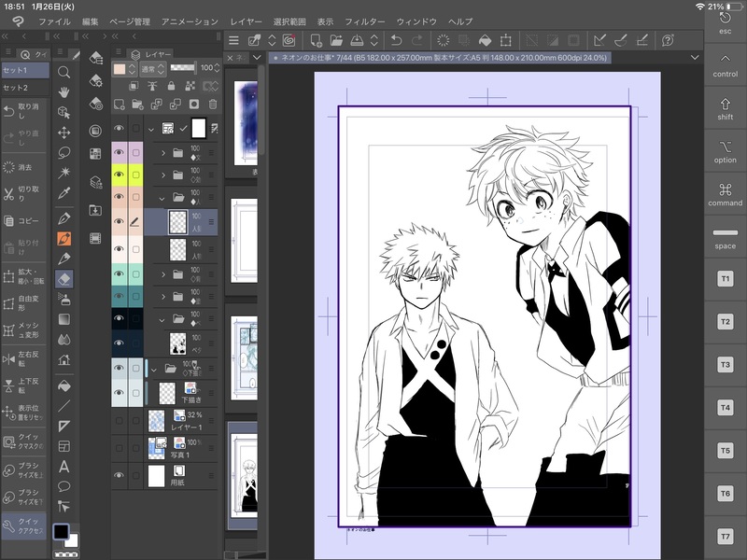The height and width of the screenshot is (560, 747).
Task: Open the 編集 menu
Action: (x=90, y=21)
